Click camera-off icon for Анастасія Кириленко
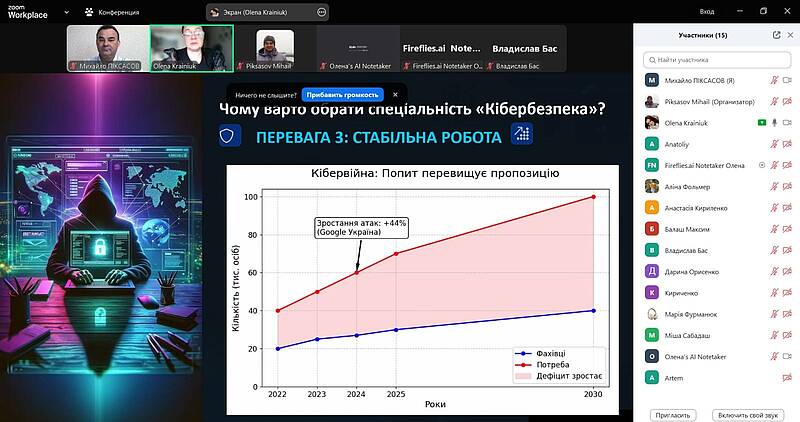 pyautogui.click(x=787, y=208)
